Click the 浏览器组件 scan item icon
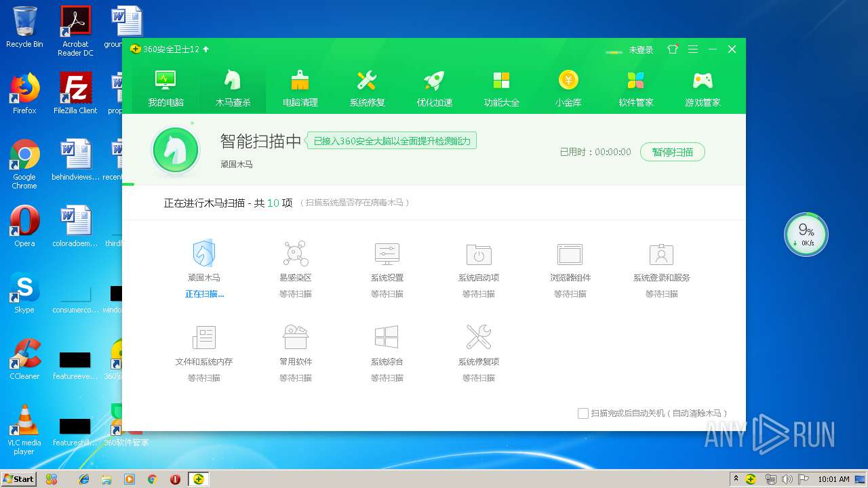Screen dimensions: 868x488 pos(570,254)
